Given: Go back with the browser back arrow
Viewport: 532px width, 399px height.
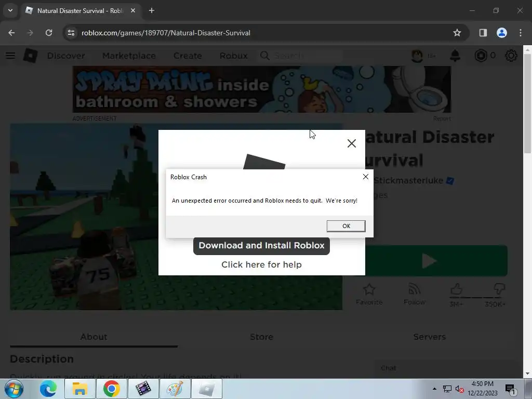Looking at the screenshot, I should pyautogui.click(x=11, y=33).
